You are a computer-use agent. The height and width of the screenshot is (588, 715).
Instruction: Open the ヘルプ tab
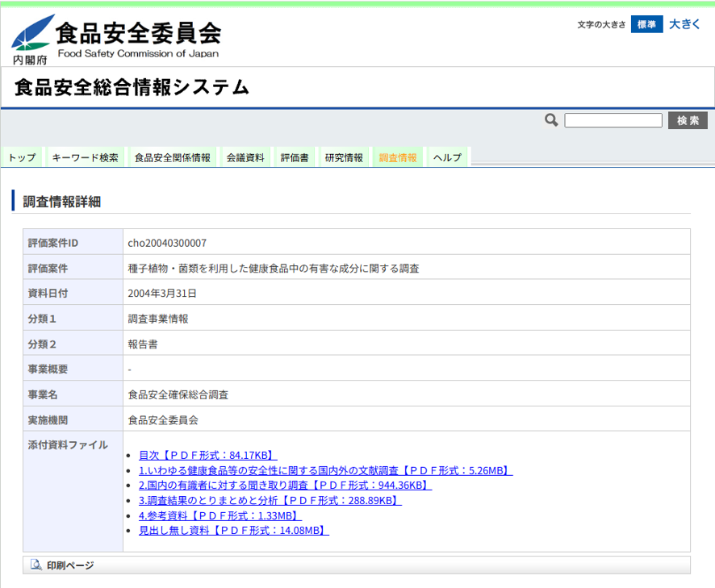[x=447, y=158]
